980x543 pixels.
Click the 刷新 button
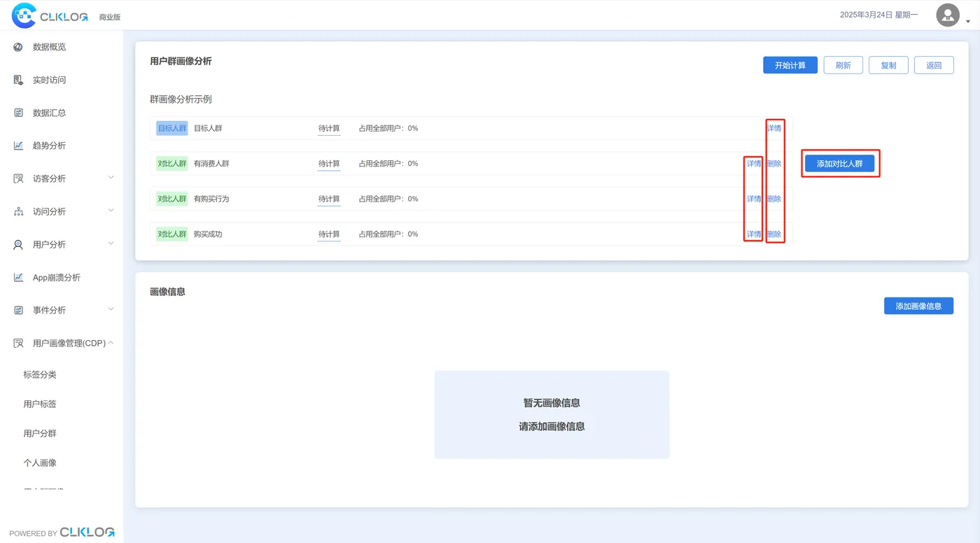tap(843, 65)
